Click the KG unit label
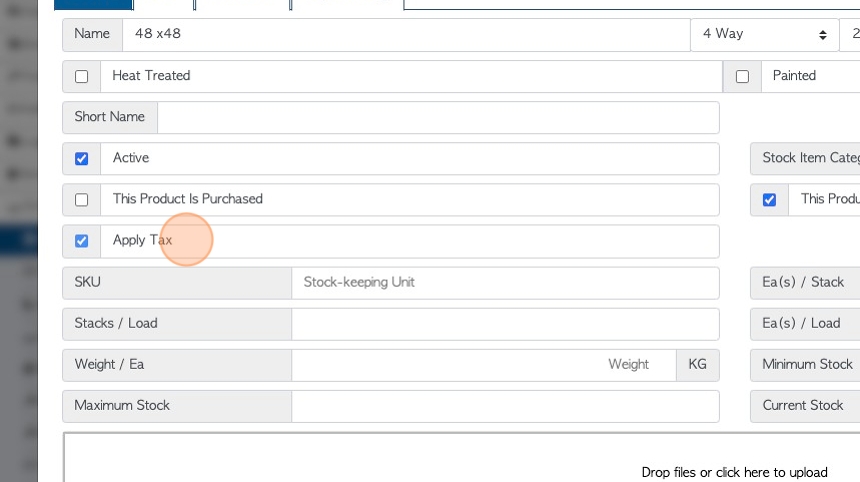Viewport: 860px width, 482px height. (698, 365)
